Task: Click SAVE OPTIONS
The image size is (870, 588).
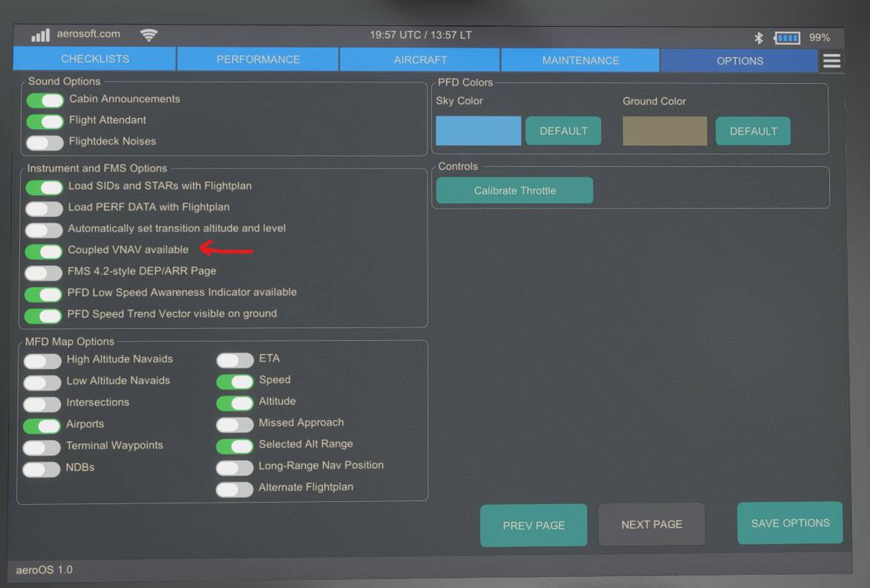Action: (790, 523)
